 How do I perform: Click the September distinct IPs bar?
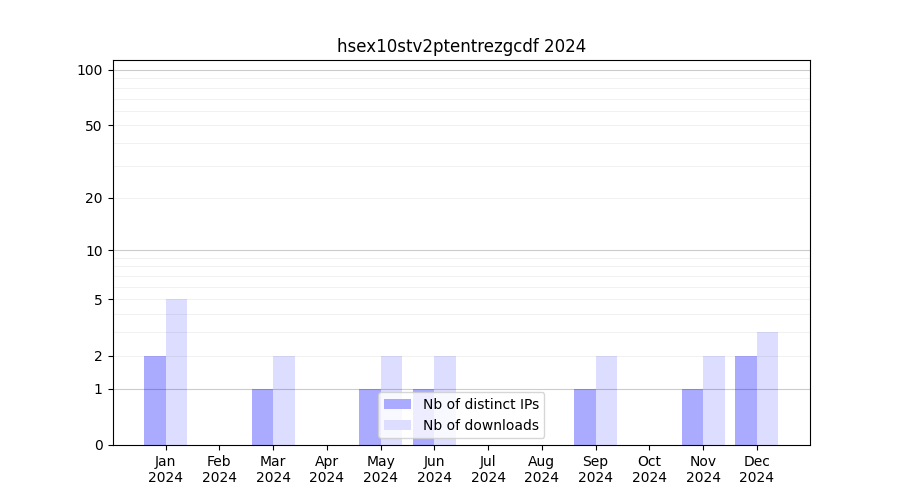click(x=584, y=417)
